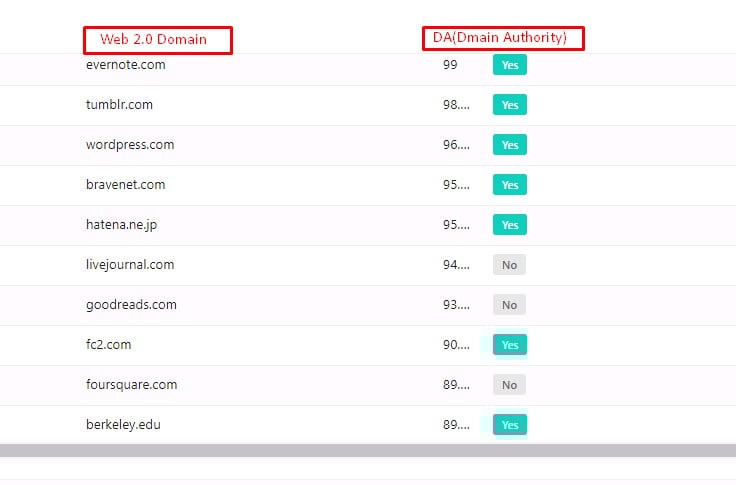Click DA value 95 in hatena.ne.jp row
Image resolution: width=736 pixels, height=485 pixels.
[x=456, y=225]
